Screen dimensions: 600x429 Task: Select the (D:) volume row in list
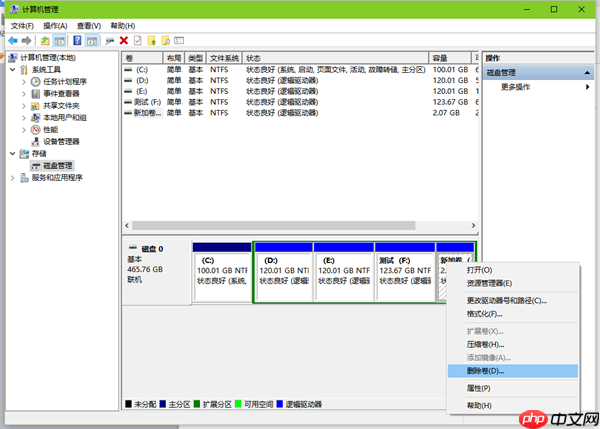pos(300,80)
